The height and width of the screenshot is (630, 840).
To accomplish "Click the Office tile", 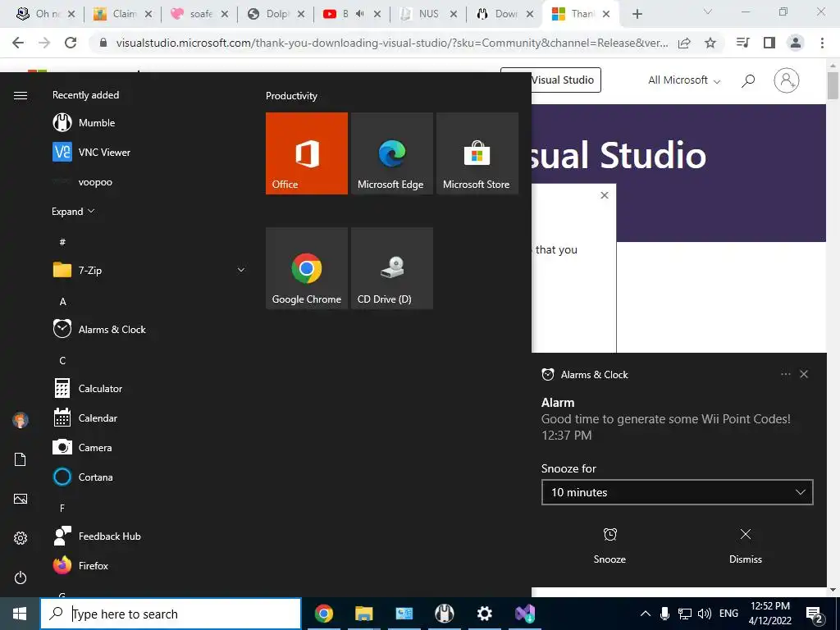I will pyautogui.click(x=307, y=153).
